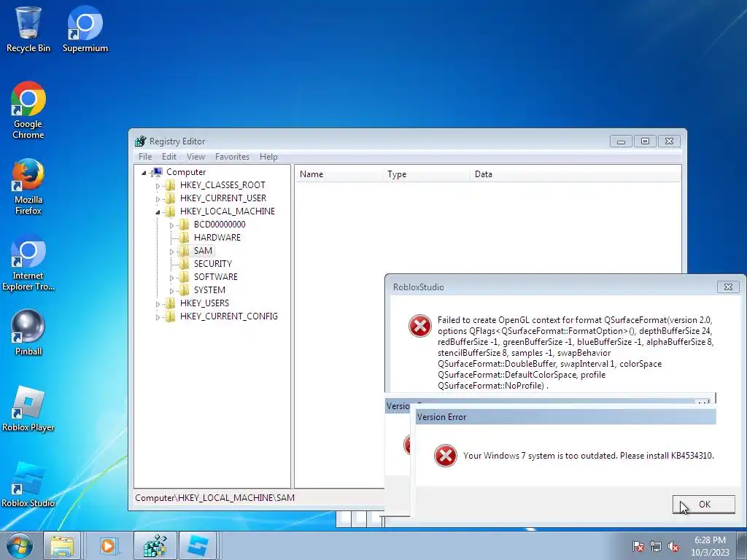Screen dimensions: 747x560
Task: Collapse the HKEY_LOCAL_MACHINE key
Action: [x=158, y=212]
